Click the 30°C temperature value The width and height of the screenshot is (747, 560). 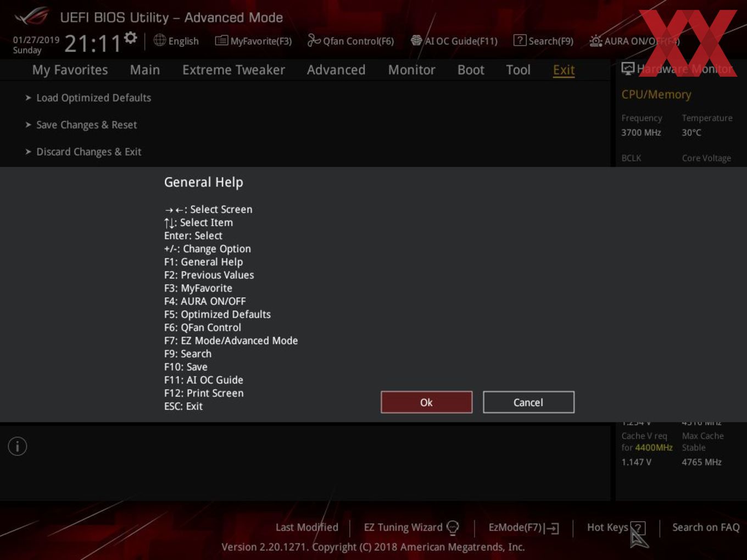click(x=692, y=132)
